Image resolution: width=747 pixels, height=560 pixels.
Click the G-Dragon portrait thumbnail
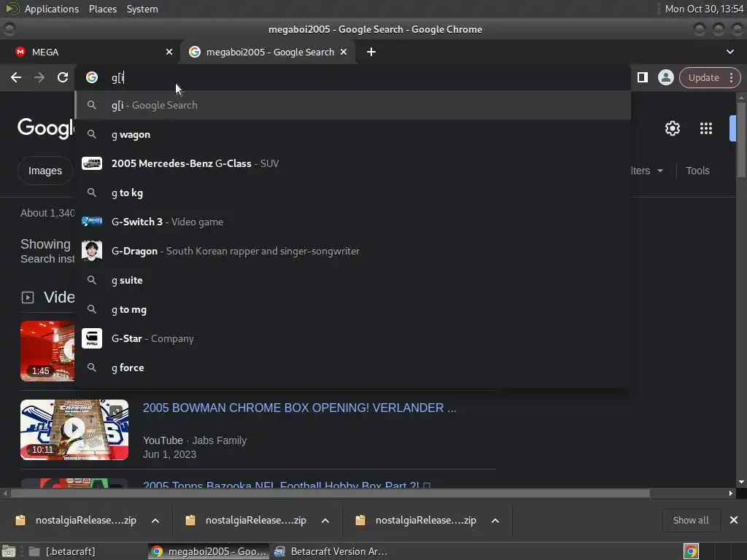click(92, 251)
